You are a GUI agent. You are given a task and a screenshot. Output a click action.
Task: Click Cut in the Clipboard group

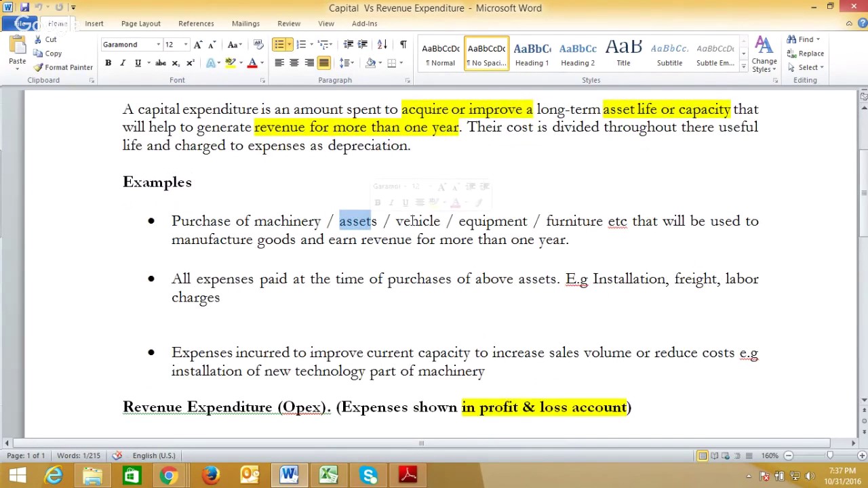45,40
